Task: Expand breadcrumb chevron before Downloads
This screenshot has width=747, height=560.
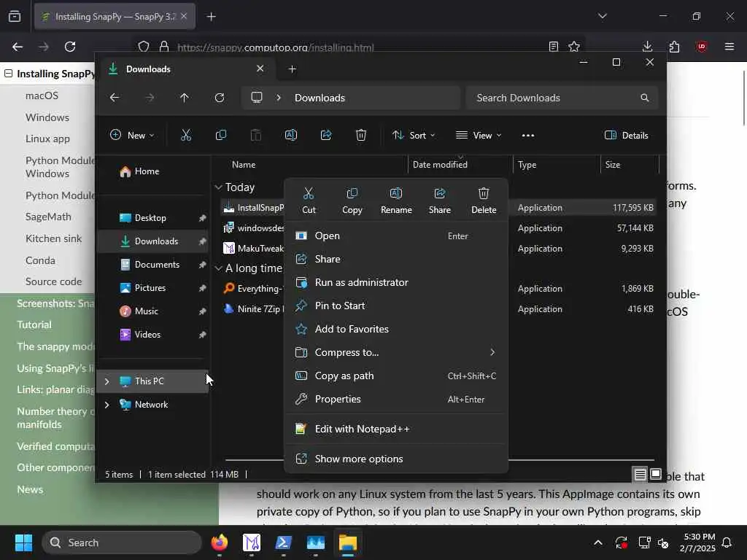Action: coord(279,98)
